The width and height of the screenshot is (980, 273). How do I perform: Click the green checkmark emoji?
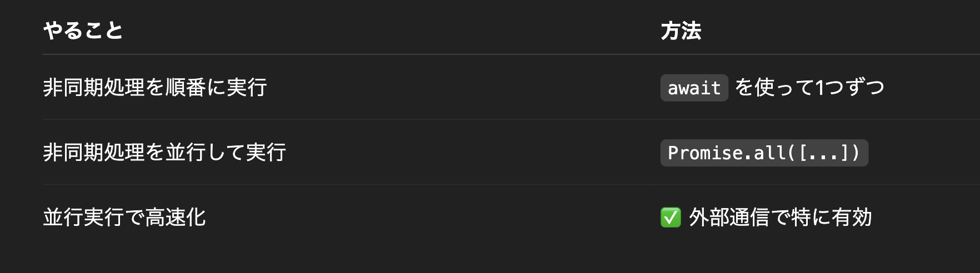[671, 218]
